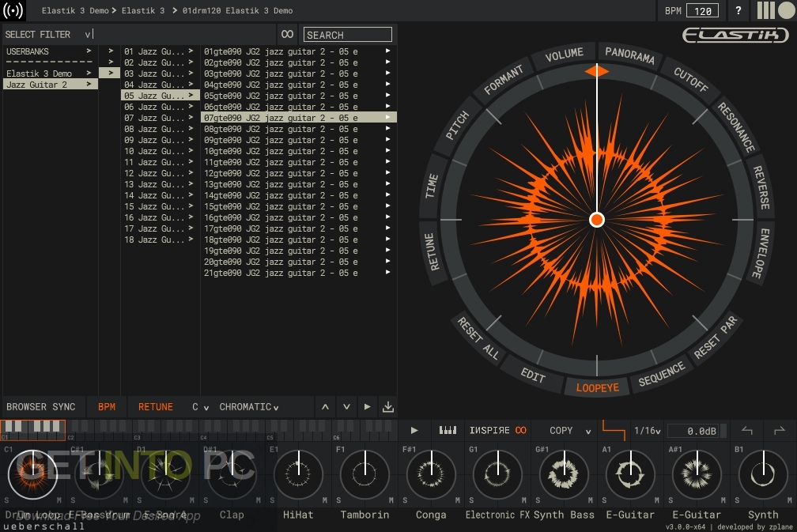Solo the Synth pad
Screen dimensions: 797x532
tap(737, 500)
